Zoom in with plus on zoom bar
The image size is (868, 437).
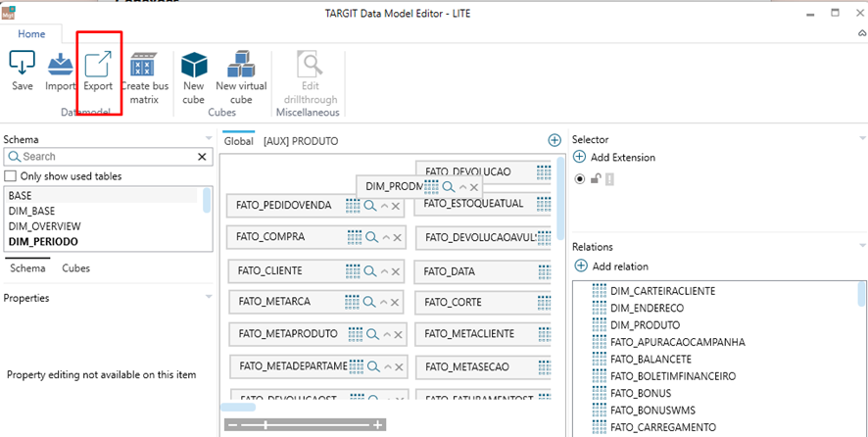pos(378,425)
